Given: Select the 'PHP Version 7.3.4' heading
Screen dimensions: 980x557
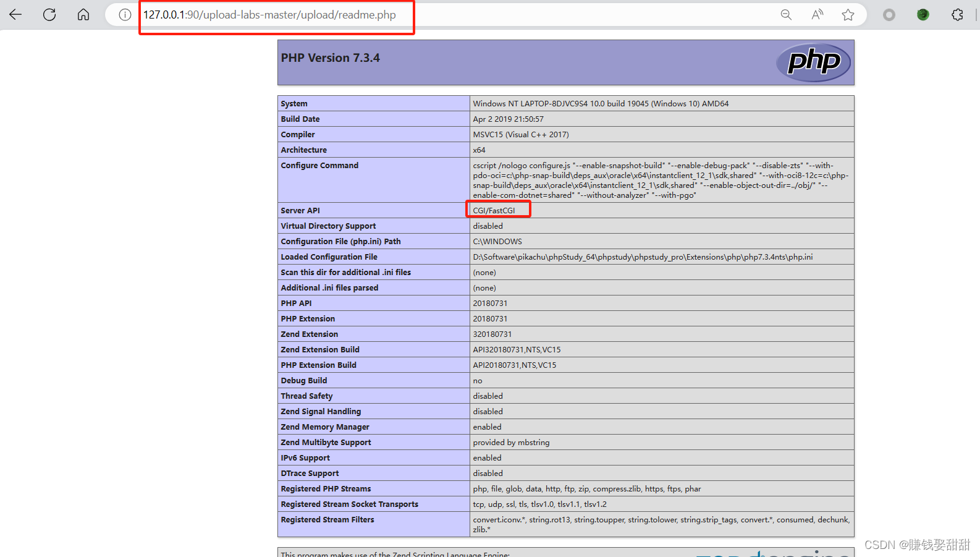Looking at the screenshot, I should pos(330,57).
